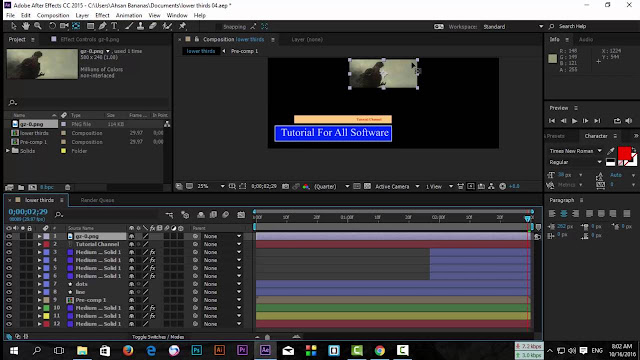
Task: Launch Firefox from the taskbar
Action: click(128, 350)
